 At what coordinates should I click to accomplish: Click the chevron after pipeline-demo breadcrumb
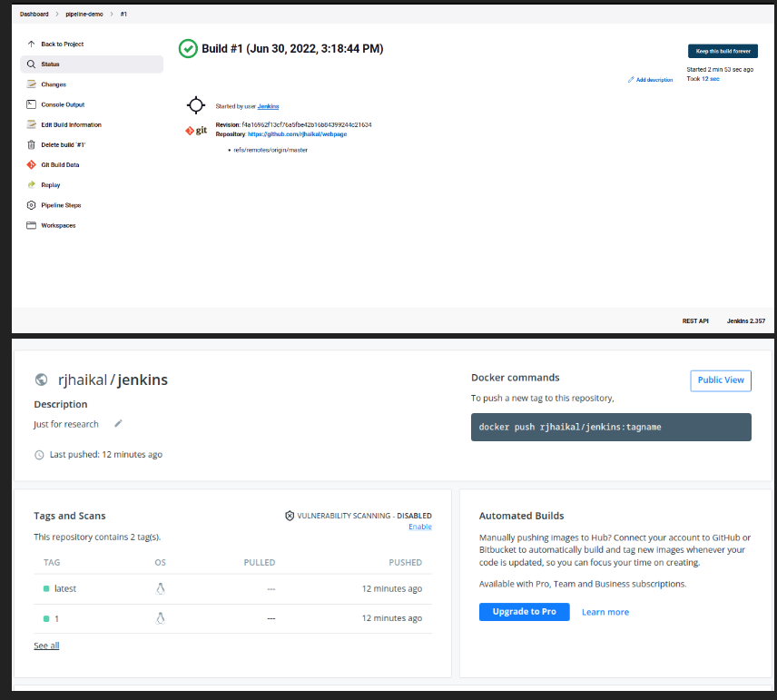(112, 14)
